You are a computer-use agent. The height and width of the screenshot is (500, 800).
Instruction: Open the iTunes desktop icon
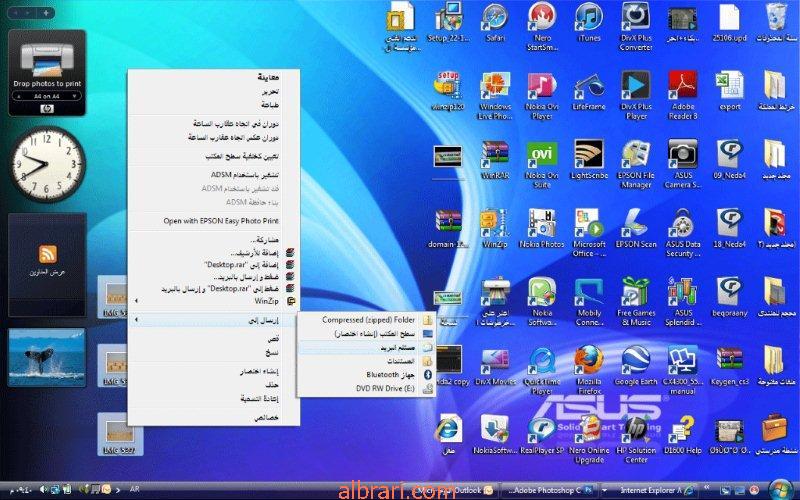tap(589, 23)
